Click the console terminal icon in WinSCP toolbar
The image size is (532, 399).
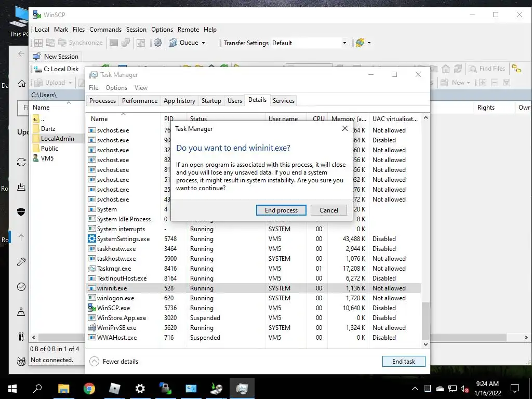pyautogui.click(x=114, y=43)
